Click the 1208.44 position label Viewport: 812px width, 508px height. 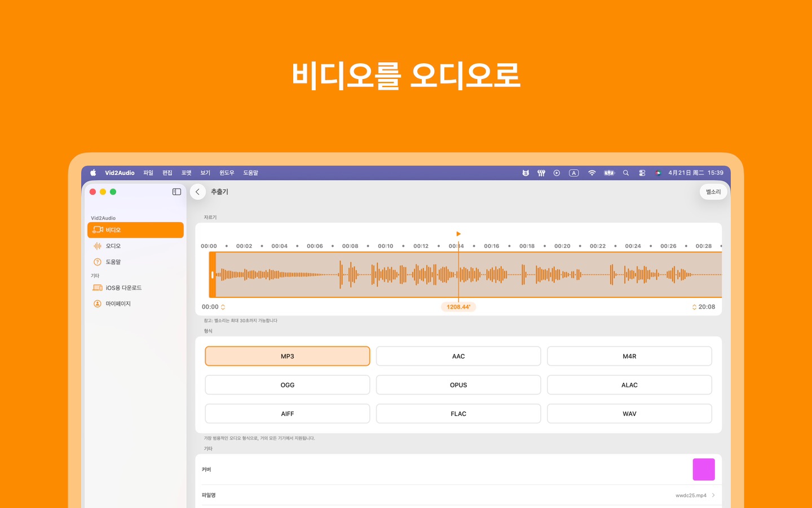tap(458, 307)
